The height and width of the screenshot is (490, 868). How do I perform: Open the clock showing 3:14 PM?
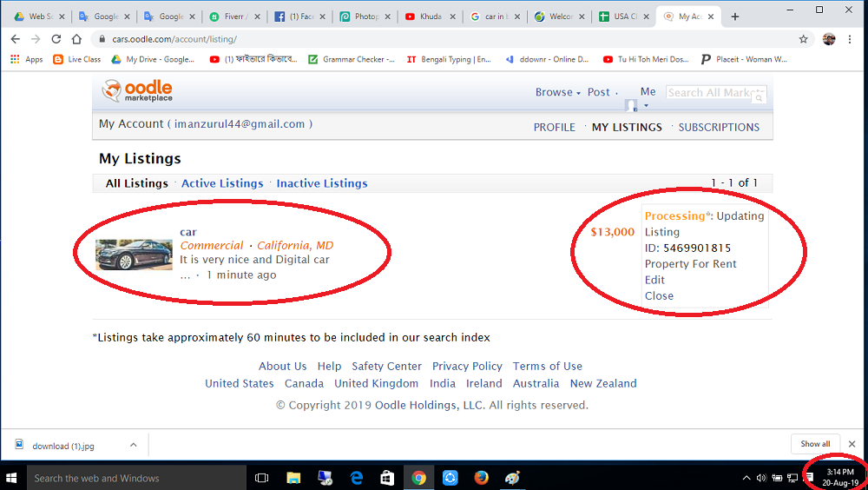[839, 477]
